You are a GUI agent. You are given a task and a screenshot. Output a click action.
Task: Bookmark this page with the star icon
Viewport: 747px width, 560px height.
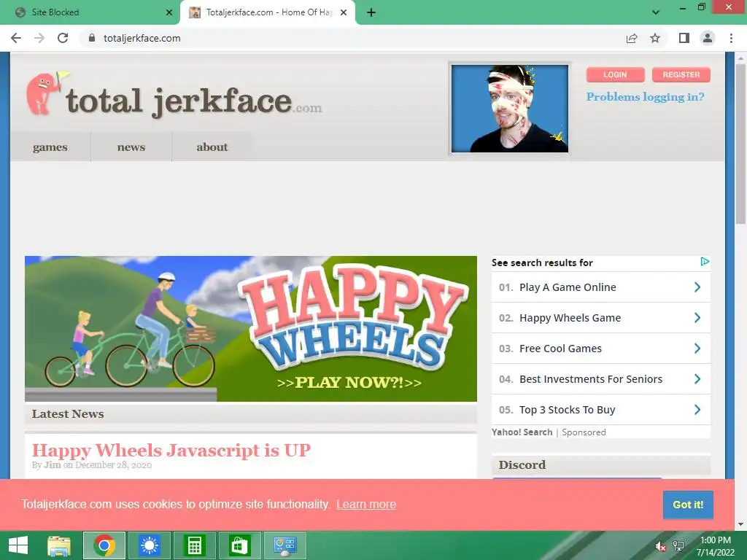(655, 38)
